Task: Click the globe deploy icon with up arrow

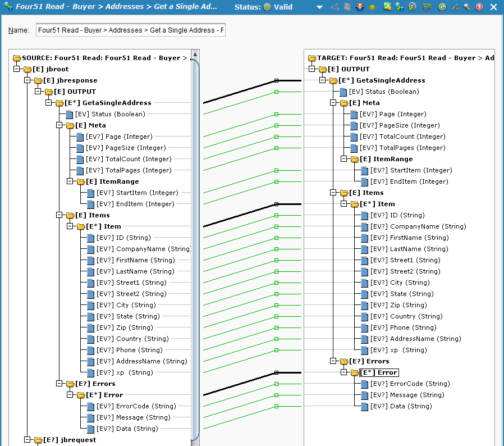Action: (x=360, y=7)
